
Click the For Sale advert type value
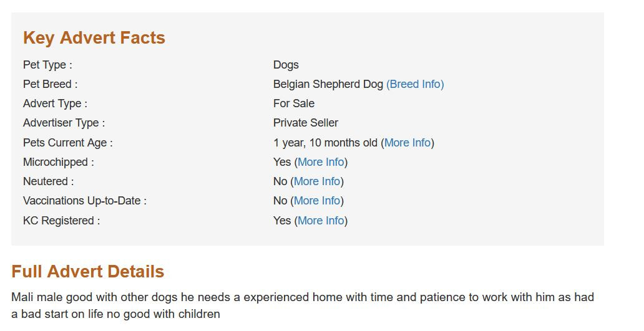[294, 103]
